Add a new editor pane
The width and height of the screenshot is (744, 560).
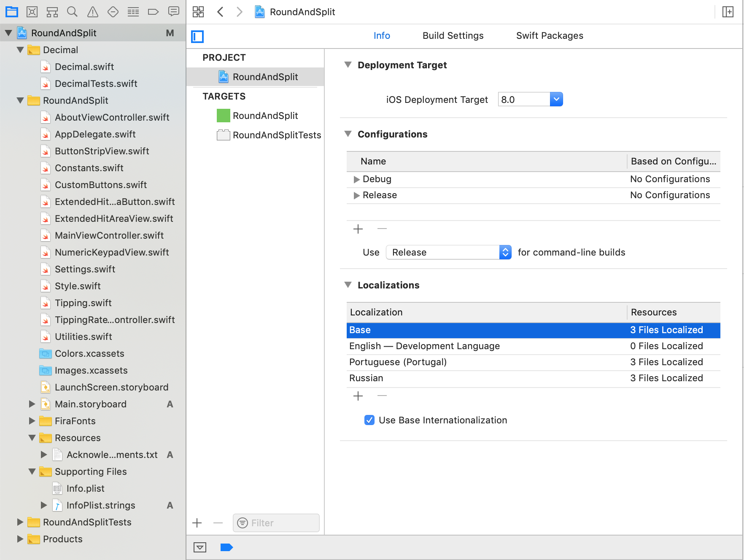tap(728, 12)
